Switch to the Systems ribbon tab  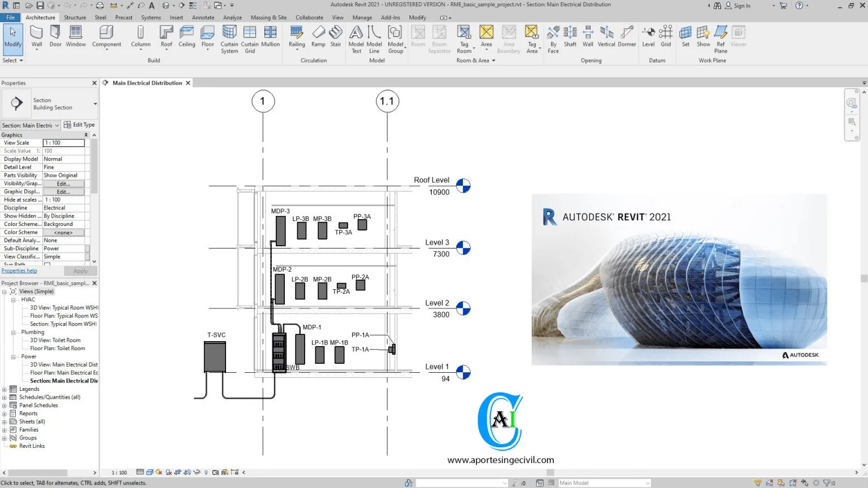point(151,18)
